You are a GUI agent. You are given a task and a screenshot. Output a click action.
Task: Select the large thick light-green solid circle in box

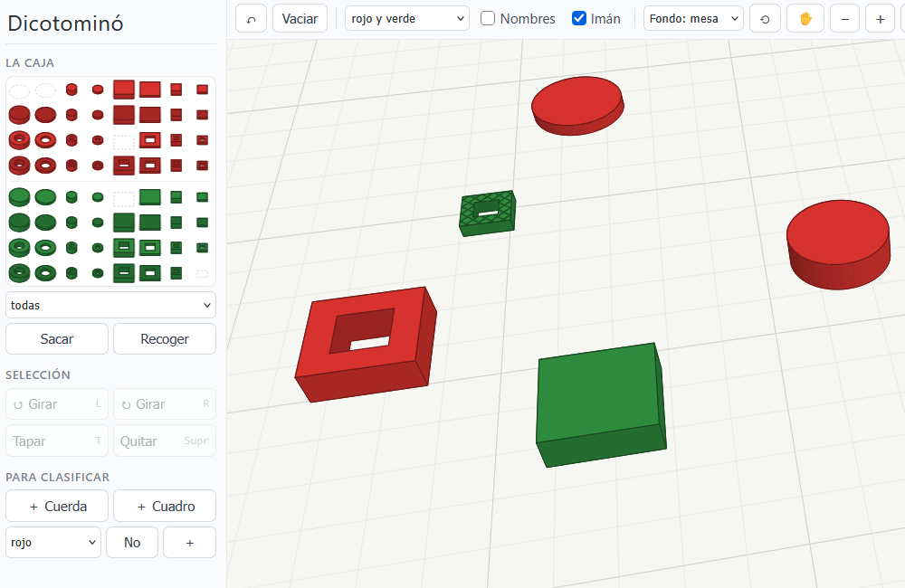(19, 197)
